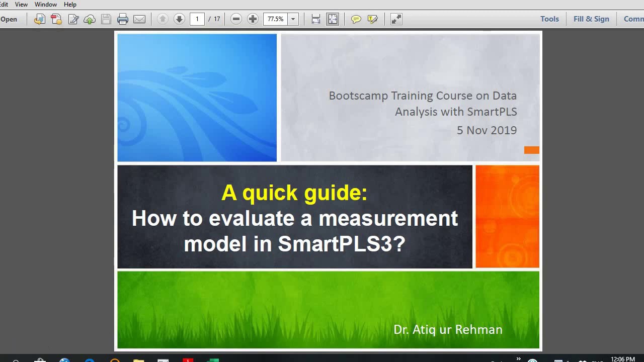Image resolution: width=644 pixels, height=362 pixels.
Task: Select the highlight text tool
Action: (373, 19)
